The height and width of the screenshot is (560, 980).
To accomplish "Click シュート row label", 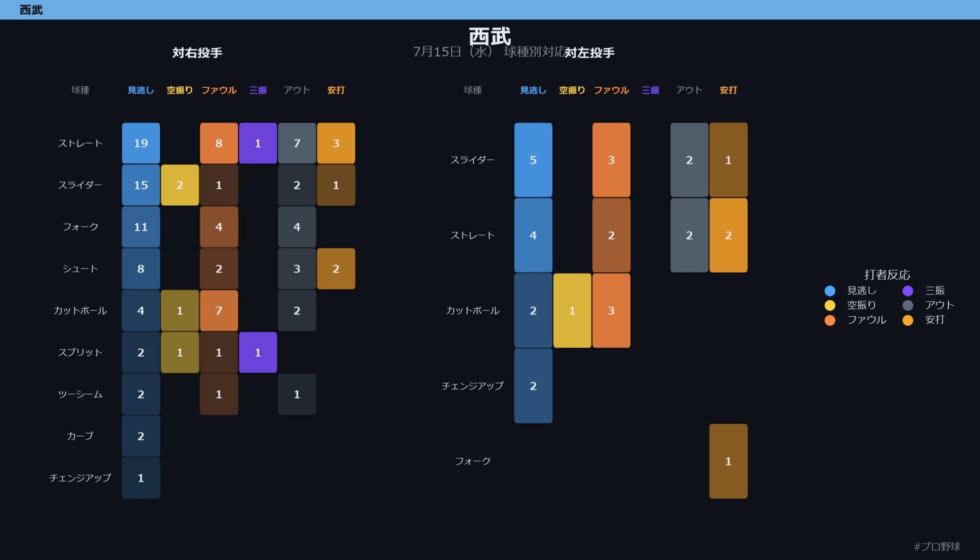I will 80,269.
